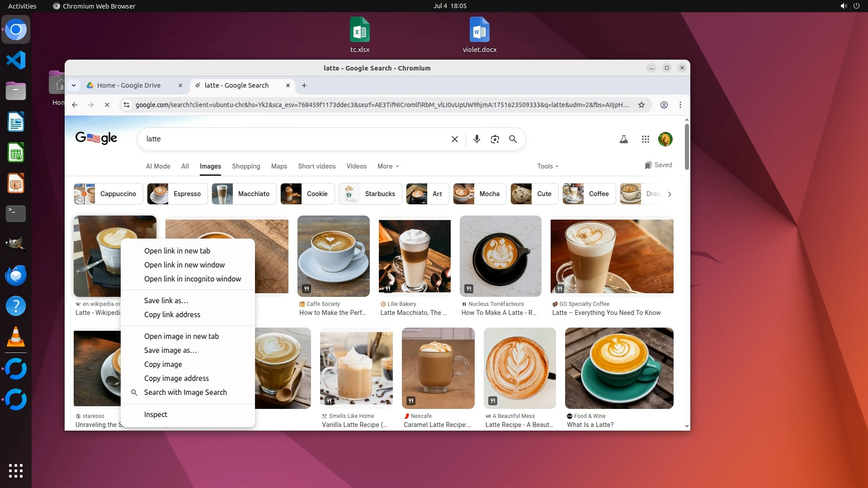Clear the search box with X icon
This screenshot has height=488, width=868.
[x=454, y=139]
